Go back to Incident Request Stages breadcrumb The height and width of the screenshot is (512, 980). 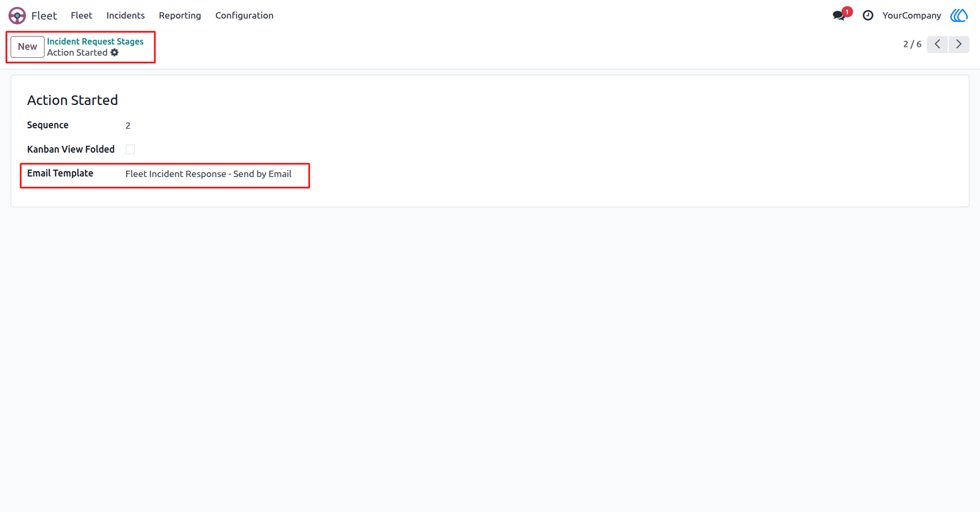(x=95, y=41)
